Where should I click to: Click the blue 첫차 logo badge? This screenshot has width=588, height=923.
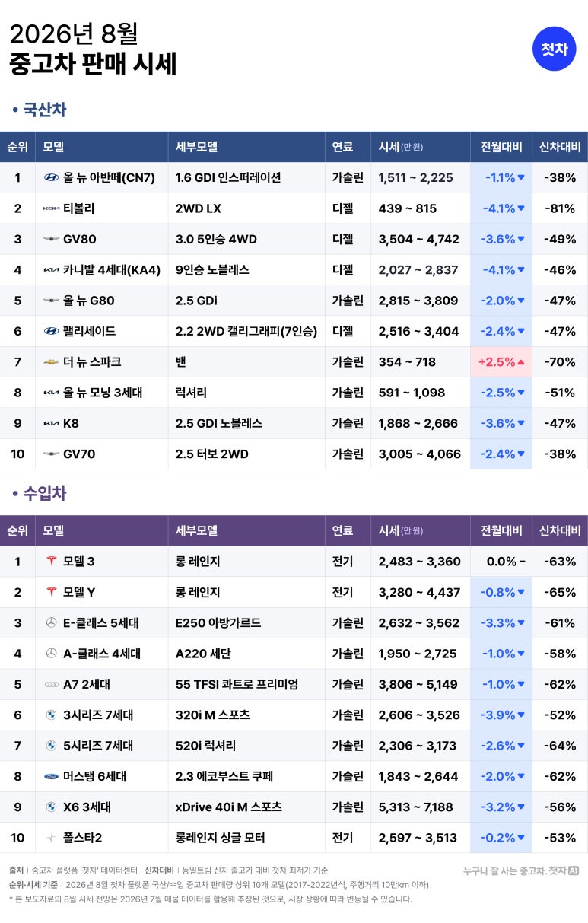tap(554, 49)
